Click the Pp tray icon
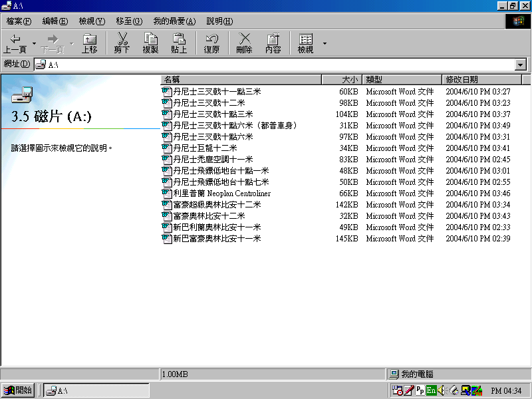This screenshot has height=399, width=532. 420,390
